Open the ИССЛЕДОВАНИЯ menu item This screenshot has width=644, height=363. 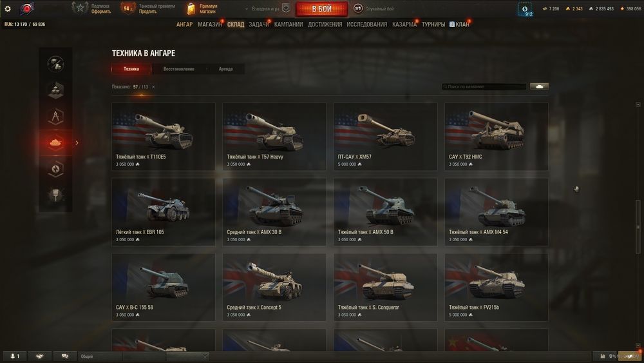[367, 25]
